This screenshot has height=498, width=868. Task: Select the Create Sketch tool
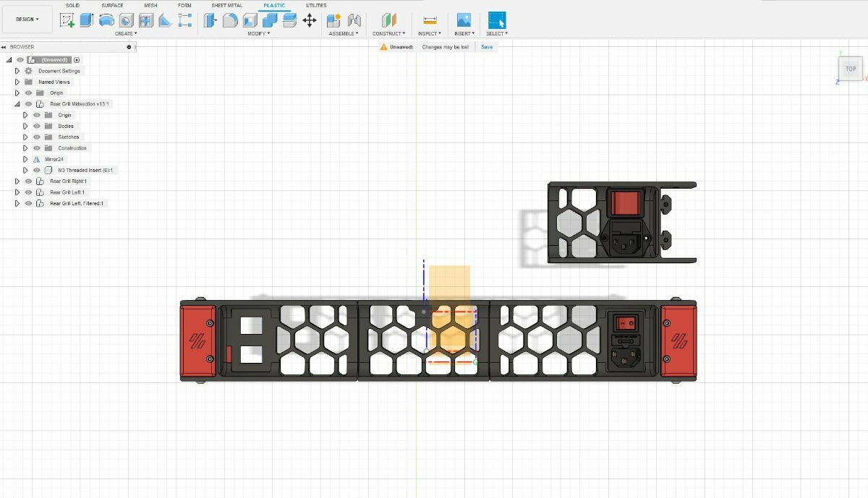click(x=67, y=20)
